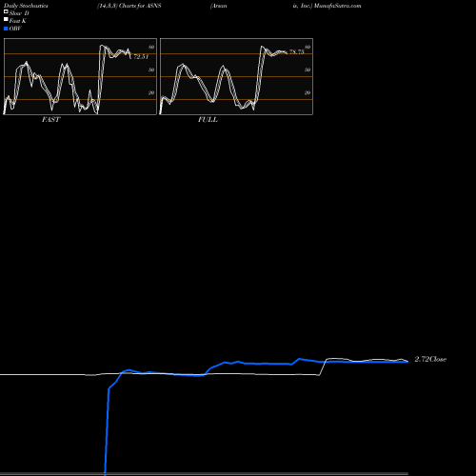Screen dimensions: 476x476
Task: Click the 78.75 value in FULL chart
Action: (297, 51)
